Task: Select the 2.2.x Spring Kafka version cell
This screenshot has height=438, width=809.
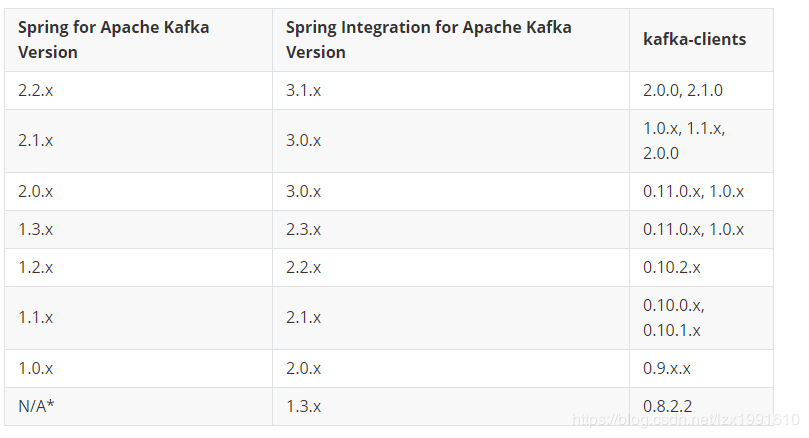Action: point(36,90)
